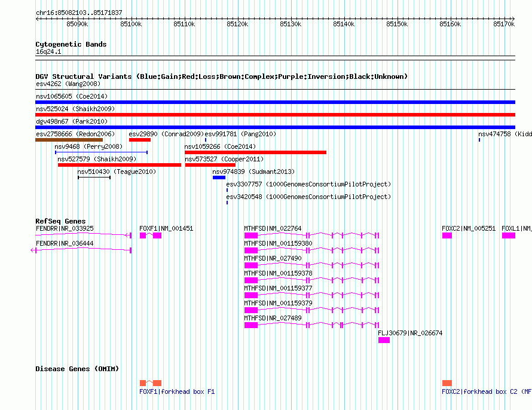Click the FOXL1 RefSeq gene box
The height and width of the screenshot is (410, 532).
(509, 235)
